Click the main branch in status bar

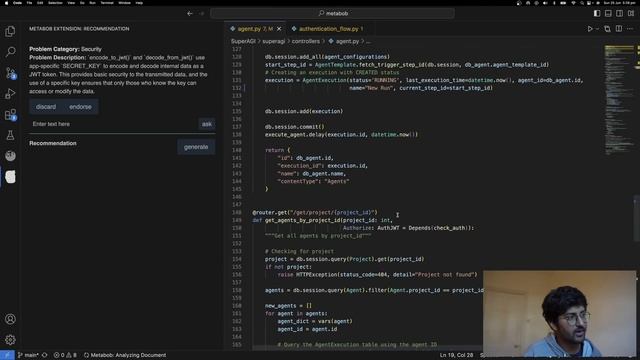coord(28,355)
